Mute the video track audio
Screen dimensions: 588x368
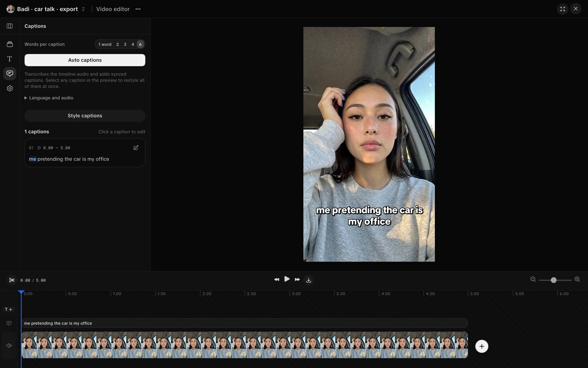(9, 345)
